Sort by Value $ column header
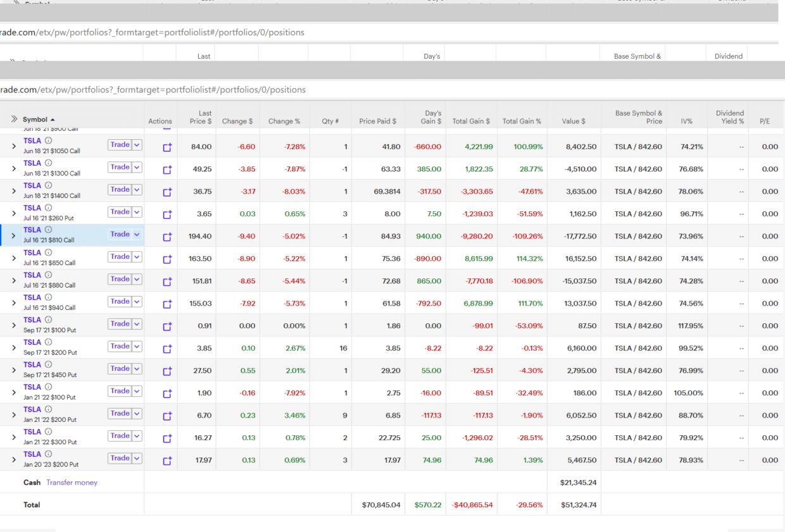 [x=574, y=121]
